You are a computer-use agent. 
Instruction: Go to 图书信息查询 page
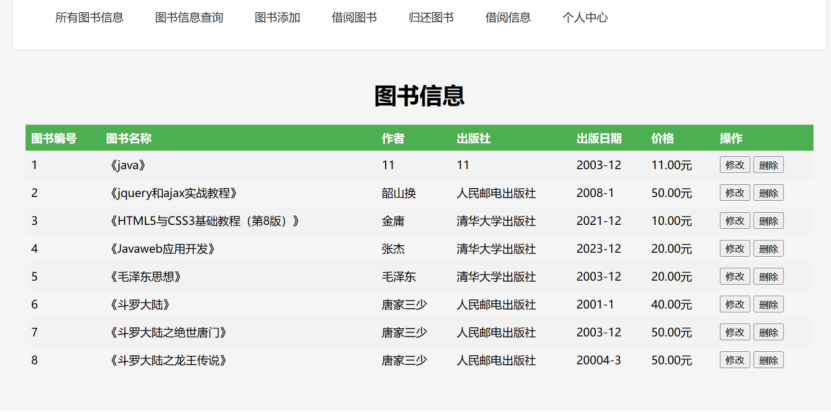pyautogui.click(x=189, y=17)
